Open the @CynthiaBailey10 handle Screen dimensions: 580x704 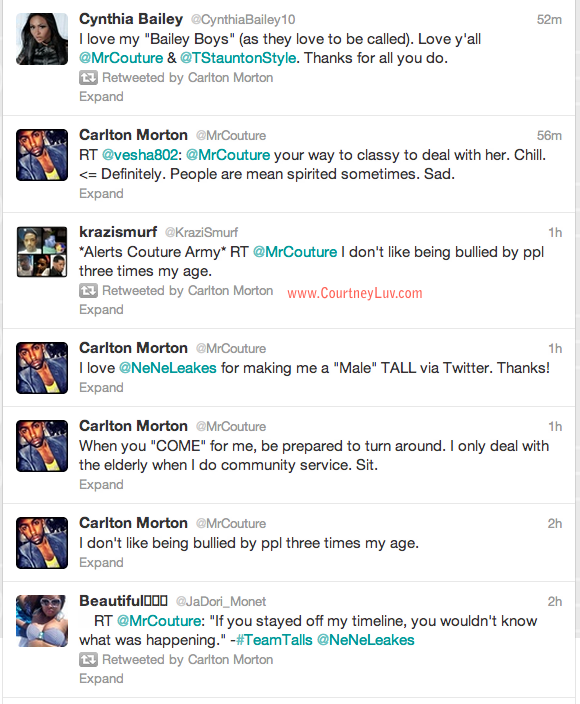[243, 20]
